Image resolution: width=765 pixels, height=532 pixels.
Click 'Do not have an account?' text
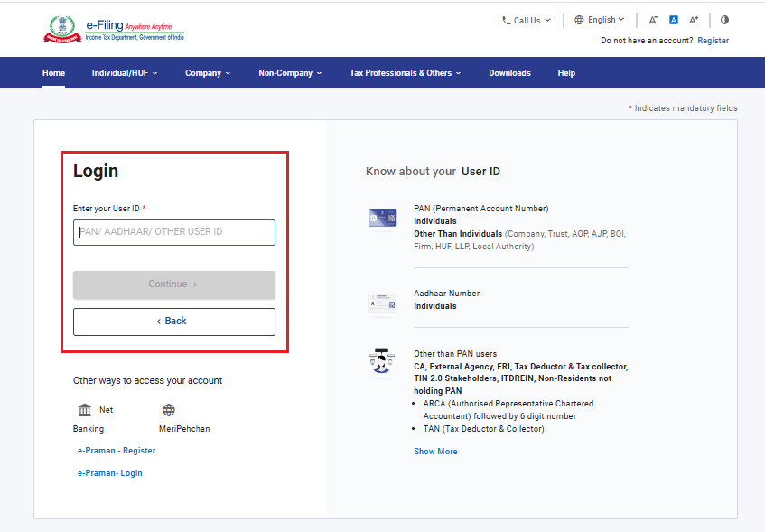coord(647,41)
